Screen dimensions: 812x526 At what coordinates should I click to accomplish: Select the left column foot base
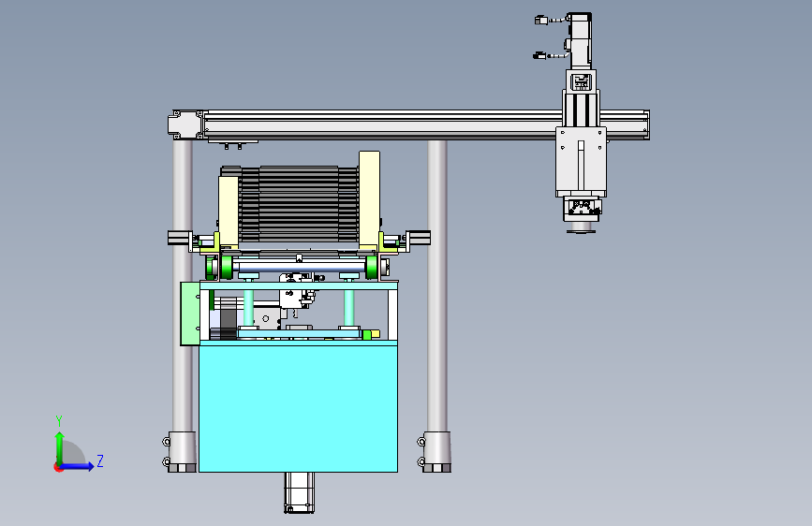point(182,452)
